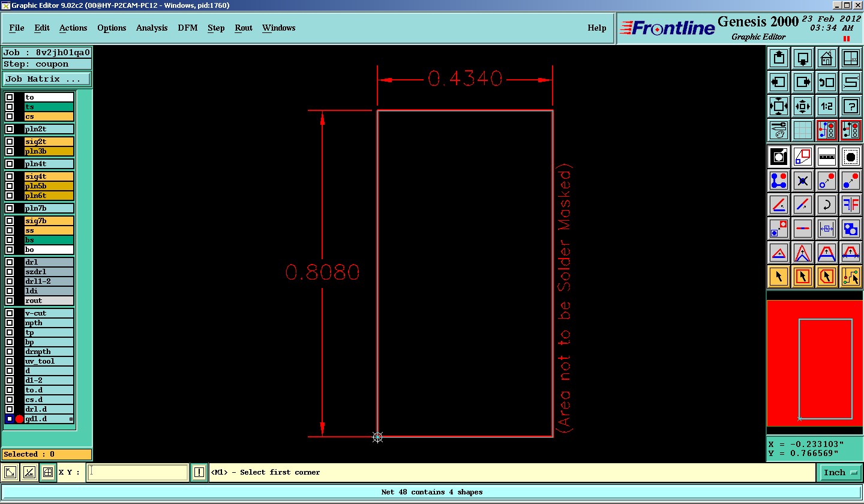Open the Help menu
This screenshot has width=864, height=504.
596,28
